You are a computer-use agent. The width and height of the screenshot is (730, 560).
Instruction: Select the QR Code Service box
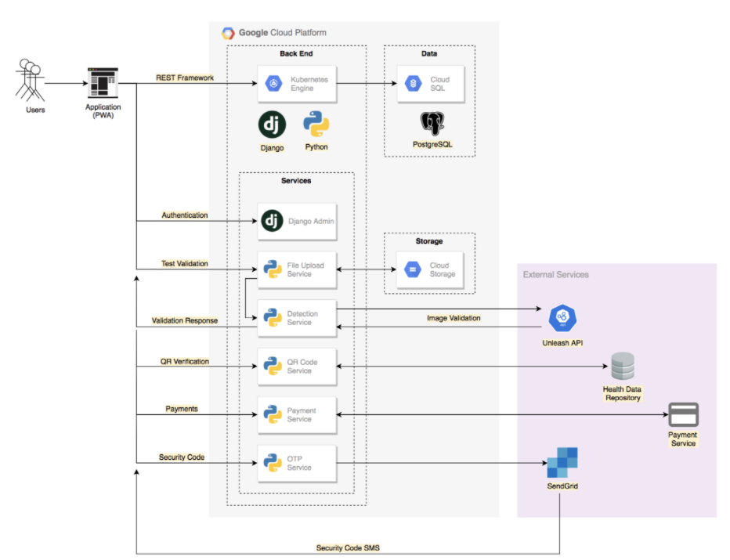pos(297,367)
